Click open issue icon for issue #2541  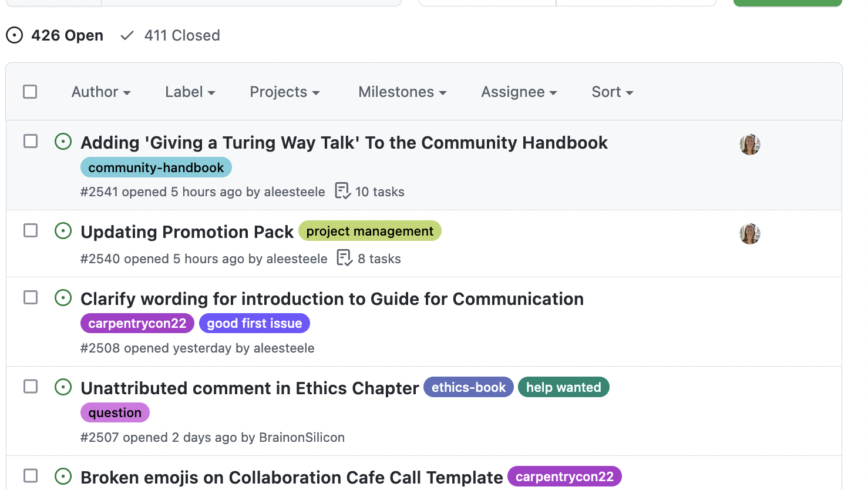(x=63, y=142)
